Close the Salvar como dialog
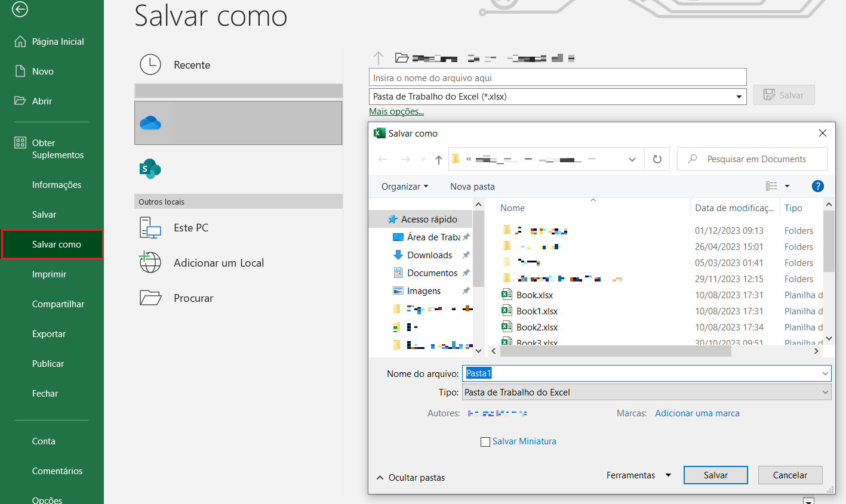Screen dimensions: 846x504 [x=823, y=133]
